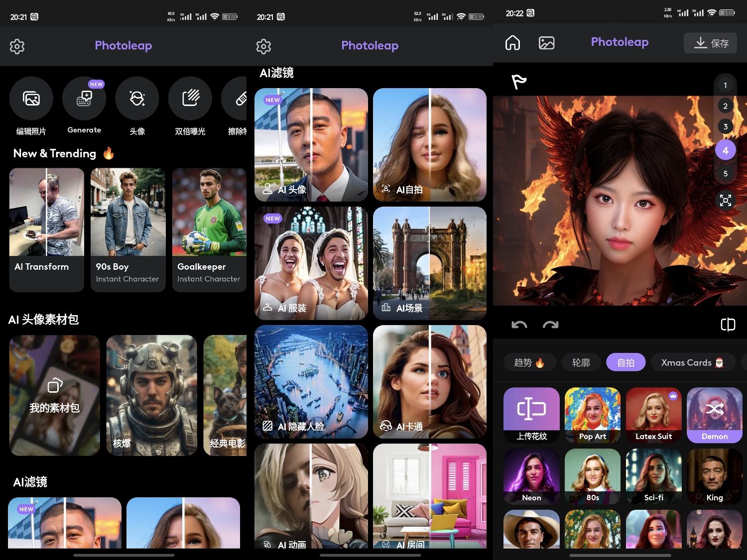Open settings gear in left Photoleap screen
747x560 pixels.
tap(17, 46)
